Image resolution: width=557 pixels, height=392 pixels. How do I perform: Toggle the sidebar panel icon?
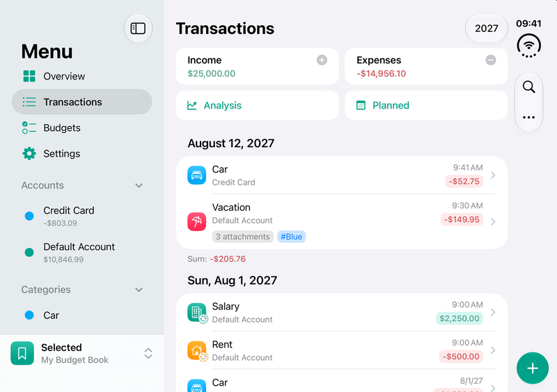(x=138, y=28)
